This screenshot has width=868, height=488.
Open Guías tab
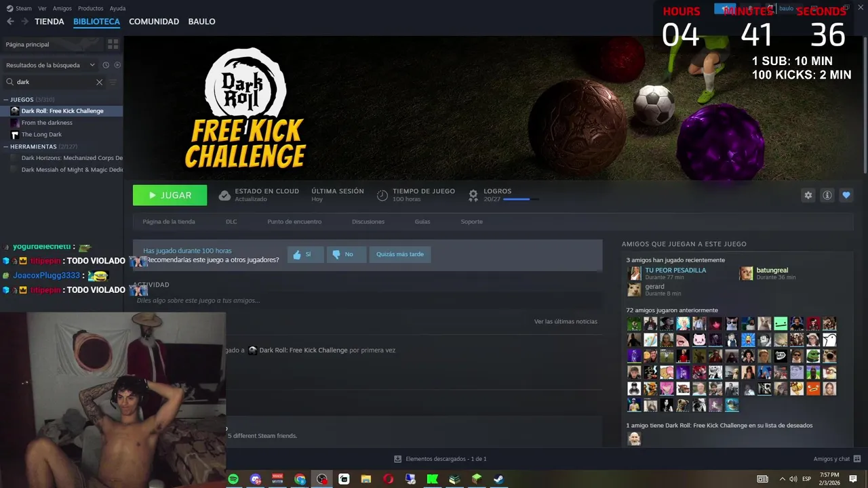pos(422,222)
